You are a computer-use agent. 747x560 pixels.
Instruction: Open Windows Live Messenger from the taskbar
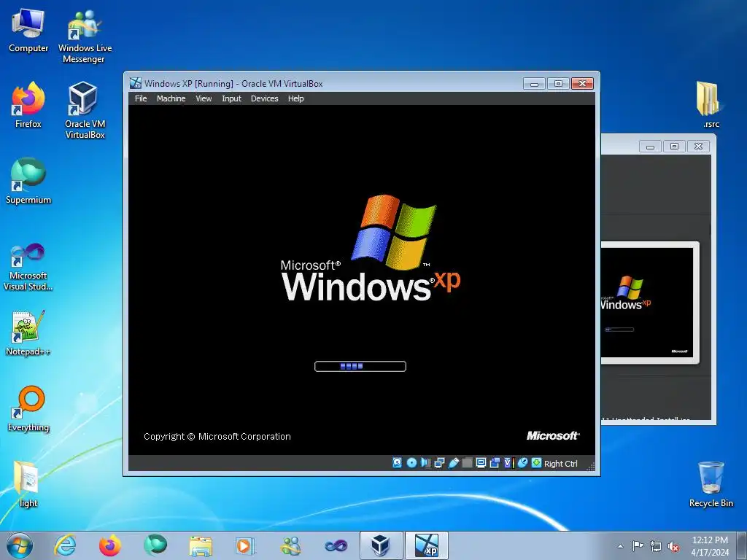click(290, 545)
